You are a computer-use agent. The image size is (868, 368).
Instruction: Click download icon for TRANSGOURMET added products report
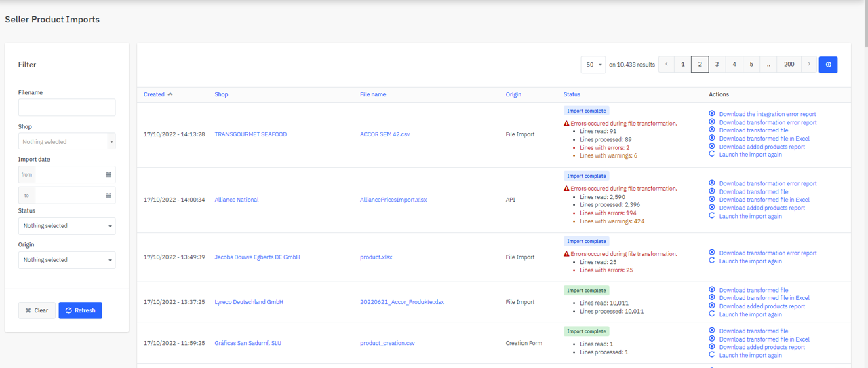pyautogui.click(x=712, y=147)
